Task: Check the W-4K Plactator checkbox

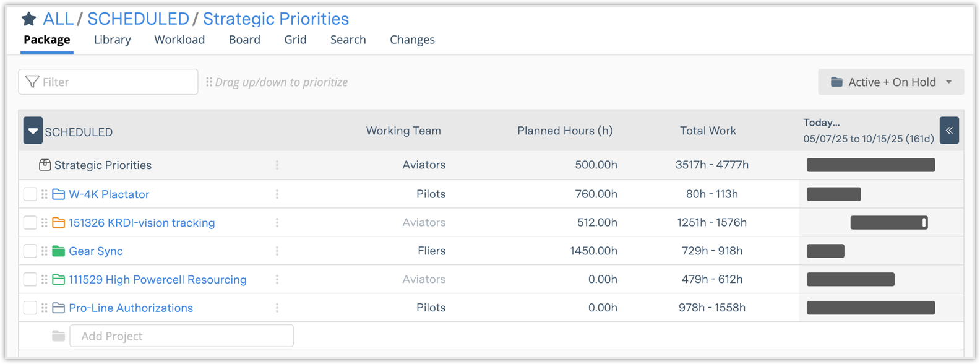Action: click(30, 194)
